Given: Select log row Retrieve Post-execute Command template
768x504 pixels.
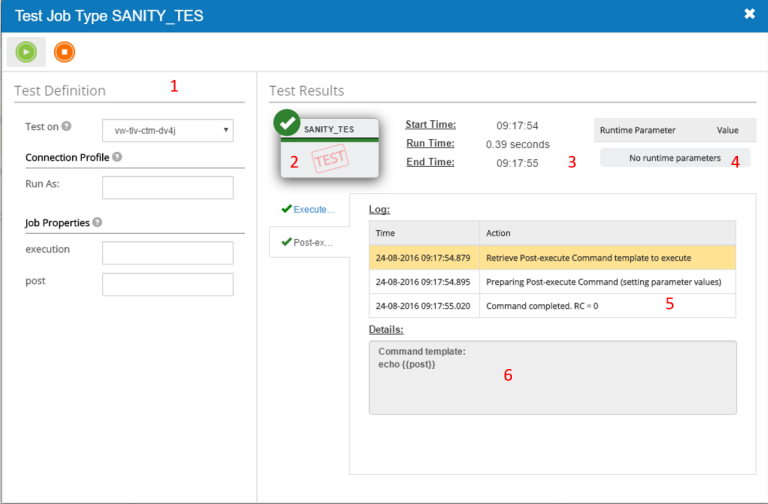Looking at the screenshot, I should pos(552,258).
